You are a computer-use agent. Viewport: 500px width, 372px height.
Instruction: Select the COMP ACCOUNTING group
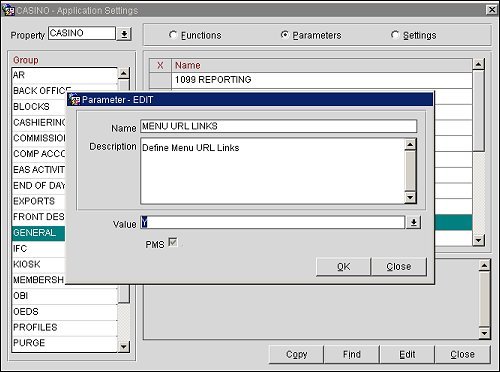tap(39, 154)
